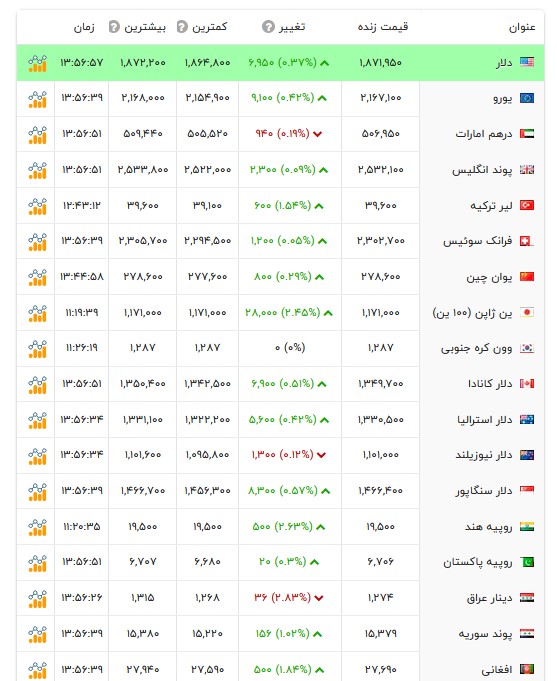Click the EU flag icon beside یورو

[x=527, y=98]
